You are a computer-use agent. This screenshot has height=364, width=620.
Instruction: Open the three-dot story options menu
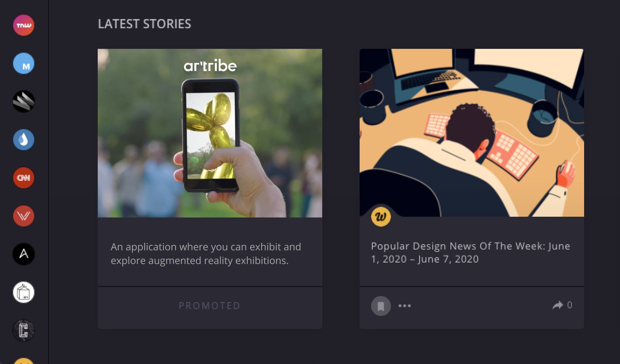point(405,306)
